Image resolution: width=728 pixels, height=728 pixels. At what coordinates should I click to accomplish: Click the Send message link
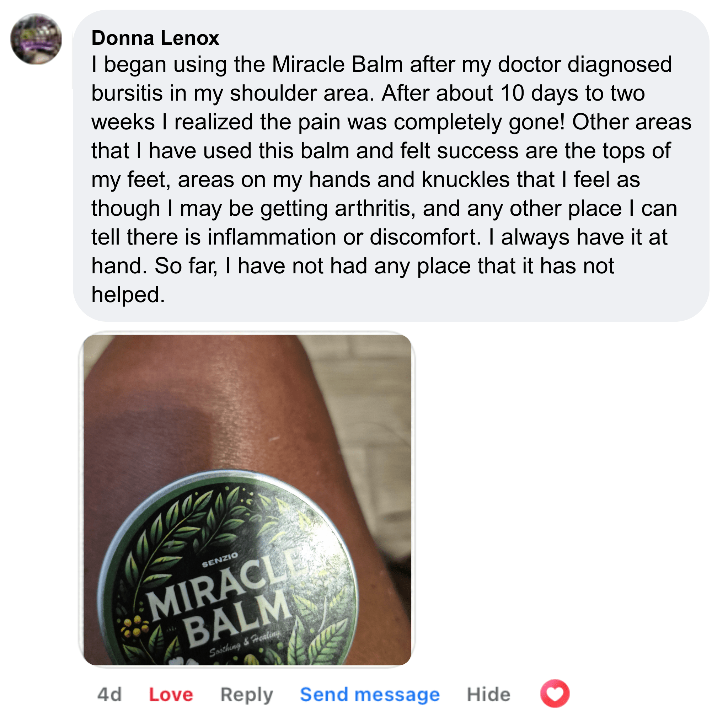[x=370, y=695]
